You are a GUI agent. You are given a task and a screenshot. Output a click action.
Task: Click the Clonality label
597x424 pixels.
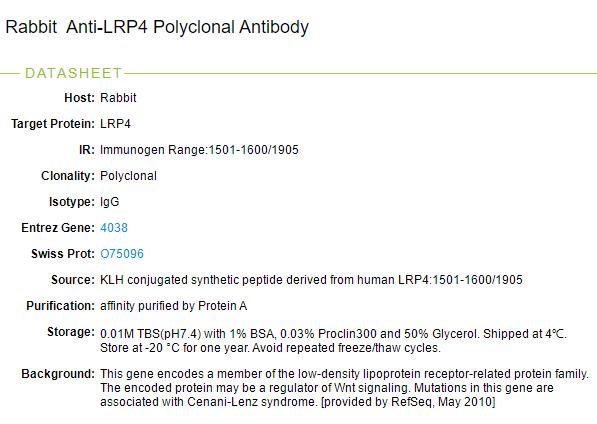pyautogui.click(x=68, y=176)
